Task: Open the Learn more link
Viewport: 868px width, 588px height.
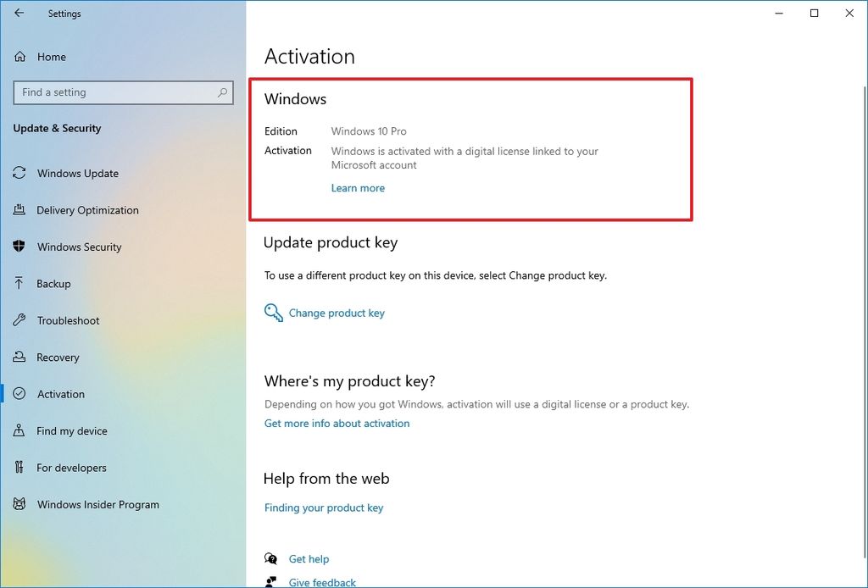Action: pyautogui.click(x=358, y=188)
